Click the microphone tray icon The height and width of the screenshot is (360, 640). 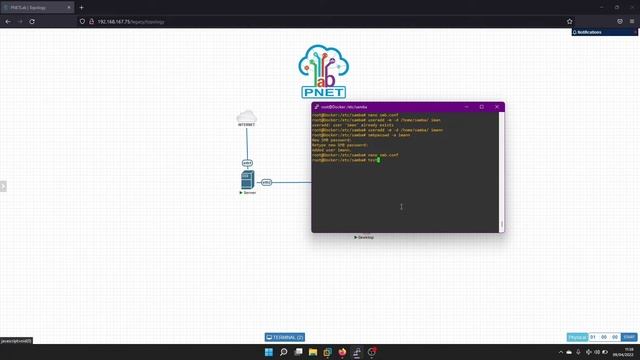tap(578, 352)
